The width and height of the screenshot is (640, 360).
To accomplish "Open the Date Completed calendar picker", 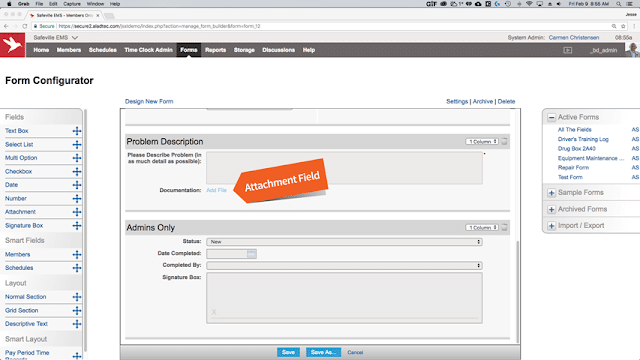I will [251, 254].
